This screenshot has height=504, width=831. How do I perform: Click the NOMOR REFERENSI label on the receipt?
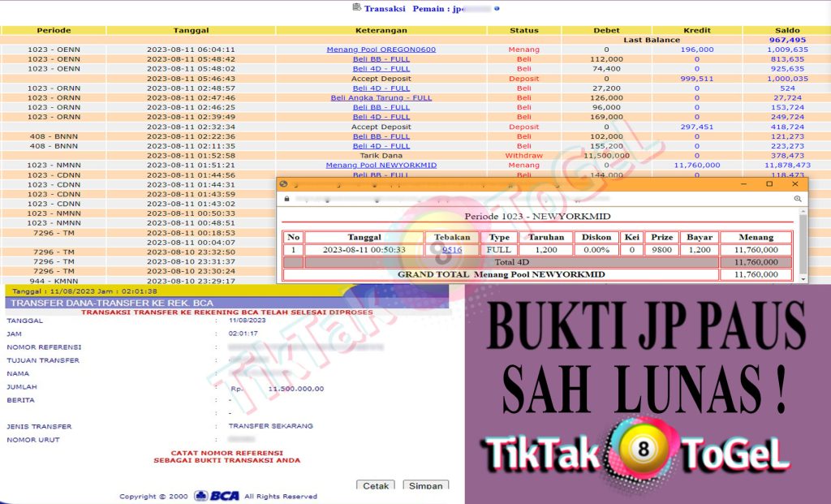pos(44,347)
